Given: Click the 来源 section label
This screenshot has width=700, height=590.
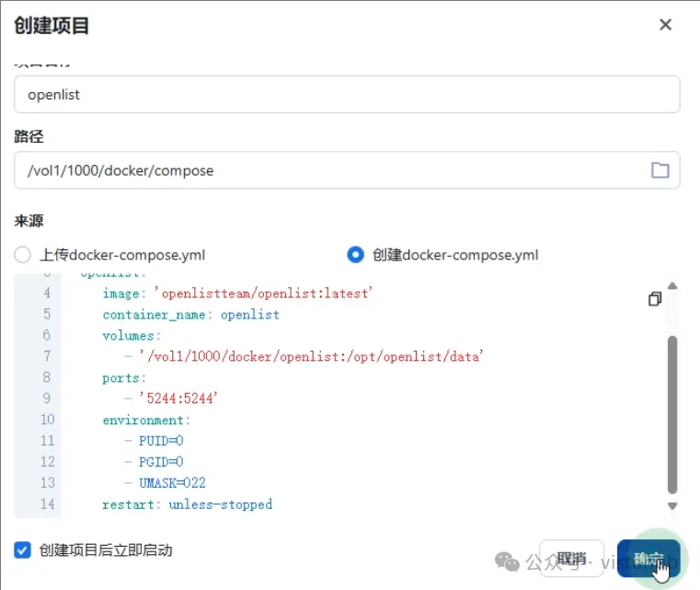Looking at the screenshot, I should point(29,221).
